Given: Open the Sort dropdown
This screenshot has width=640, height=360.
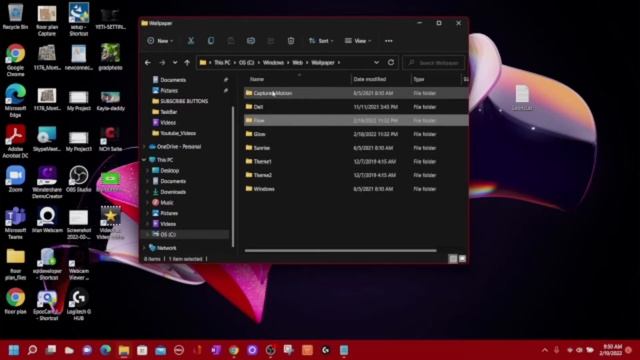Looking at the screenshot, I should click(321, 41).
